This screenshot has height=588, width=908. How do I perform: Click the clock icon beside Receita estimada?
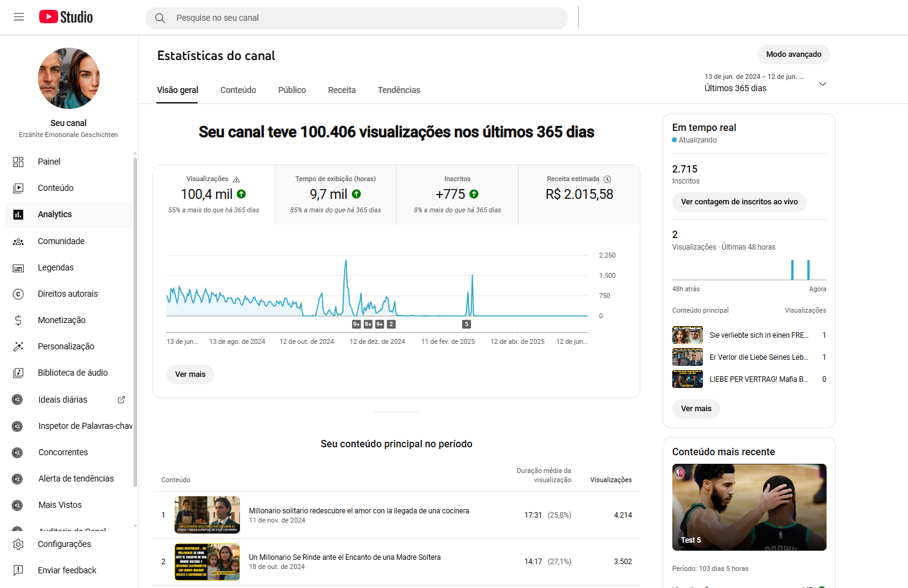point(607,179)
